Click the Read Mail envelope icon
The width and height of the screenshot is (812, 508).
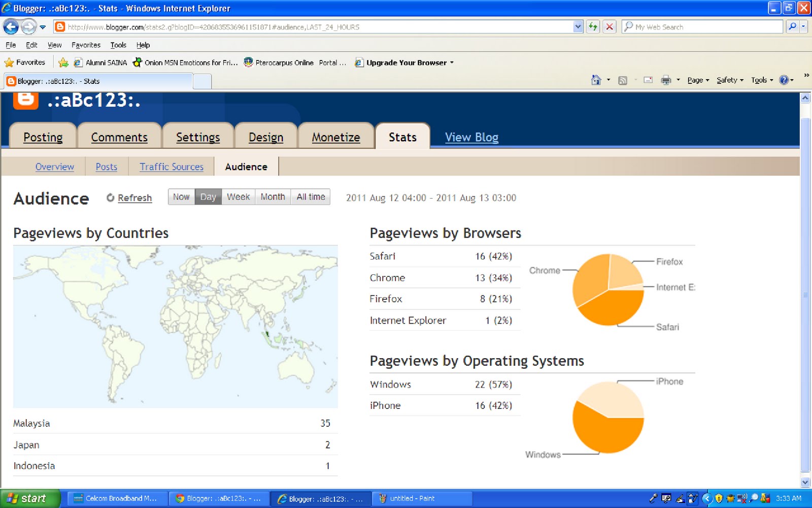pyautogui.click(x=648, y=80)
